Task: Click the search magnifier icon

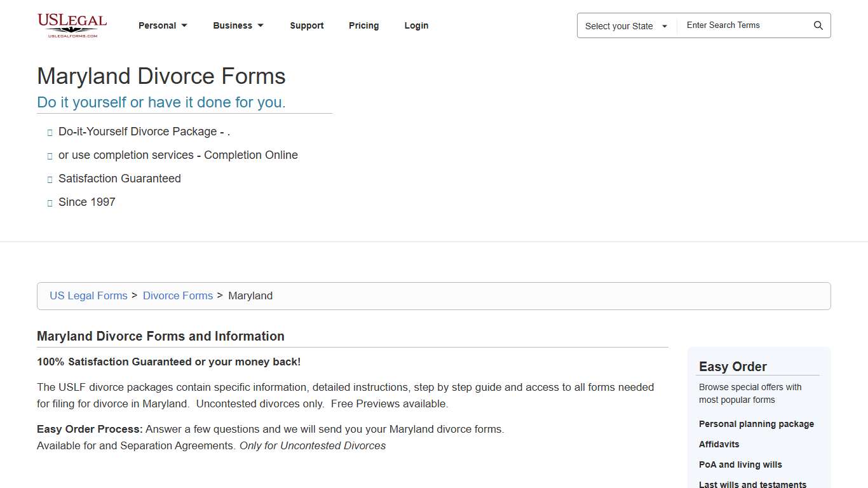Action: point(818,25)
